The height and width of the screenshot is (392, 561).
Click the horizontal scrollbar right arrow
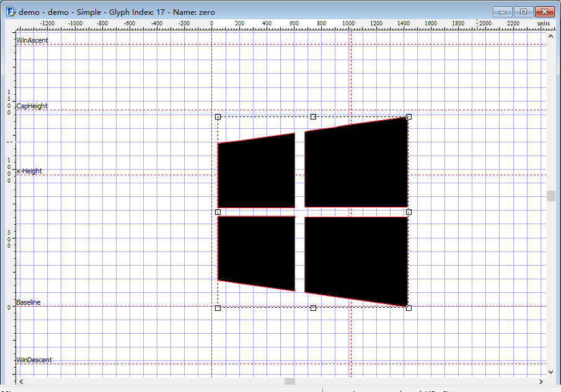click(x=541, y=381)
